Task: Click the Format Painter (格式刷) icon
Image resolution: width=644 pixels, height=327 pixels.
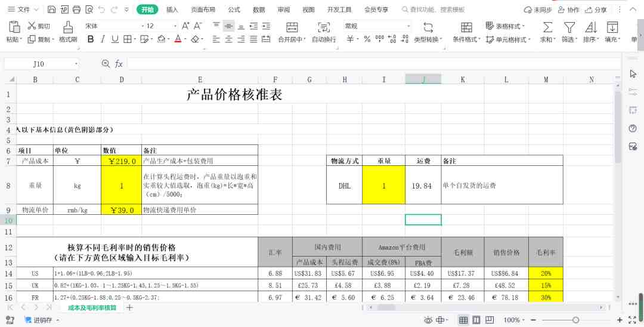Action: (68, 27)
